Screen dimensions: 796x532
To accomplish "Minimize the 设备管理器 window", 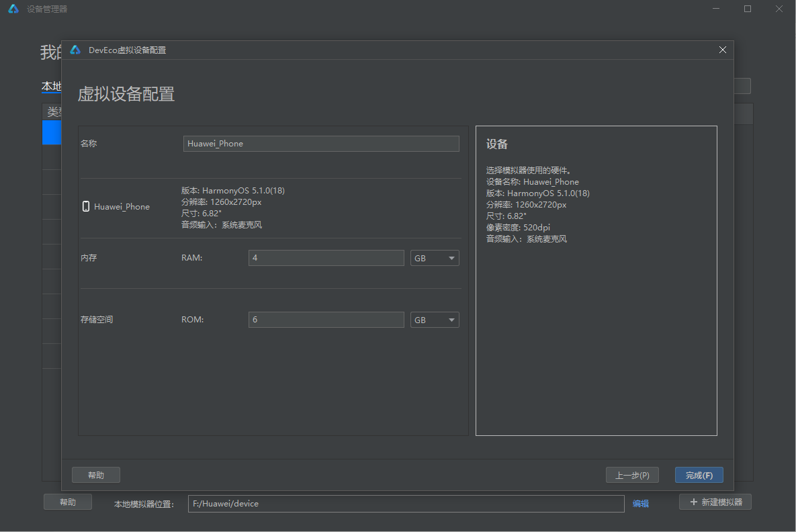I will 717,9.
